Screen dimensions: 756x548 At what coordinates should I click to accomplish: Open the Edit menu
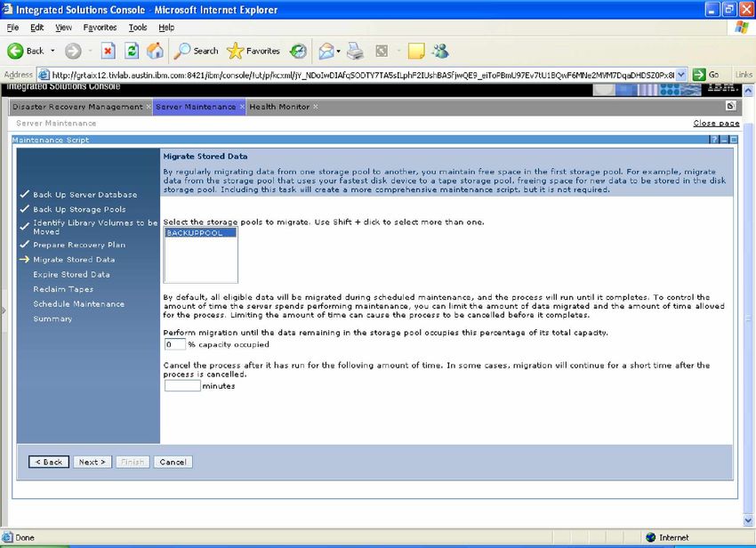pyautogui.click(x=36, y=28)
